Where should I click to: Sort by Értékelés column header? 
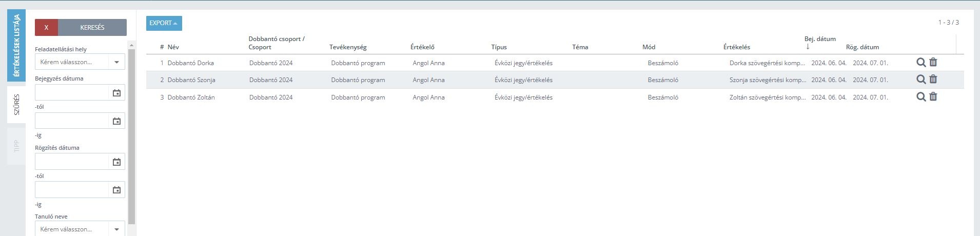737,47
